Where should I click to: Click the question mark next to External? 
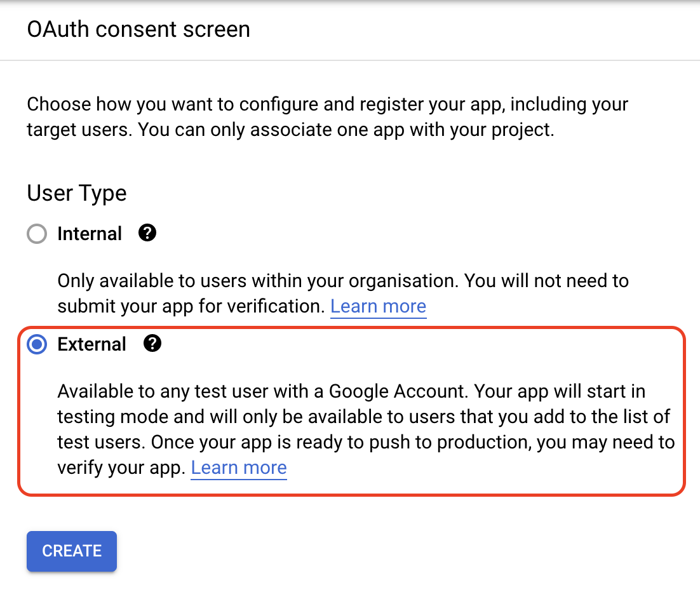click(x=152, y=344)
